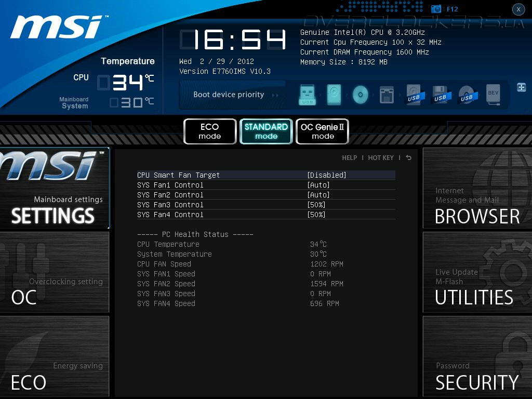Click CPU 34°C temperature gauge in header
Screen dimensions: 532x399
tap(126, 83)
